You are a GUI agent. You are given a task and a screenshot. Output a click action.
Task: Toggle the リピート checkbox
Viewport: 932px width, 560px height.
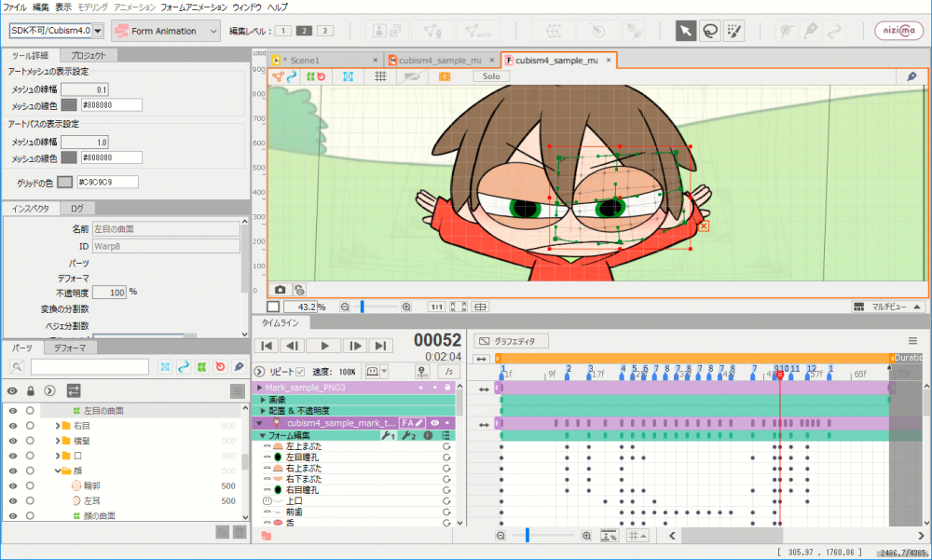click(x=300, y=372)
